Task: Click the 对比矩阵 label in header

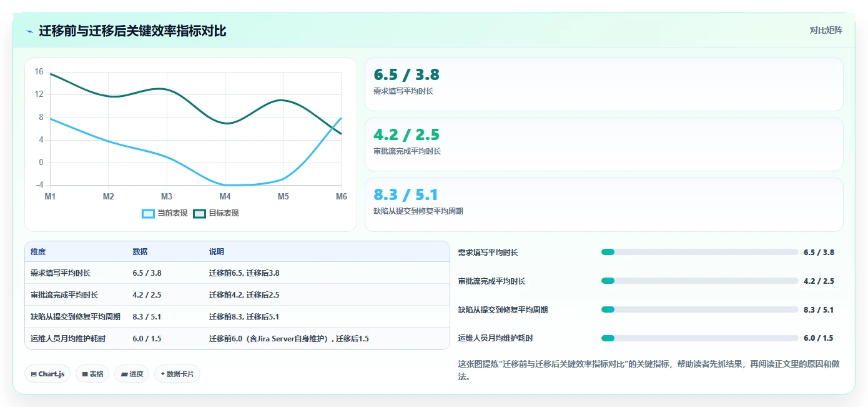Action: click(x=826, y=30)
